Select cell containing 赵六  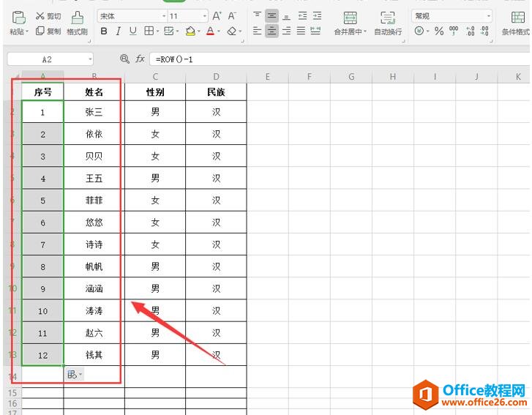(94, 333)
